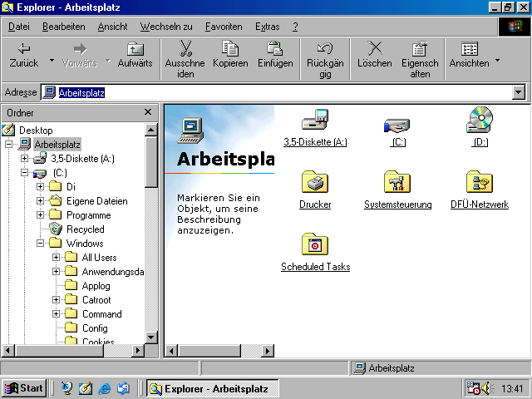Open the (C:) hard drive icon
Viewport: 532px width, 399px height.
[x=397, y=125]
